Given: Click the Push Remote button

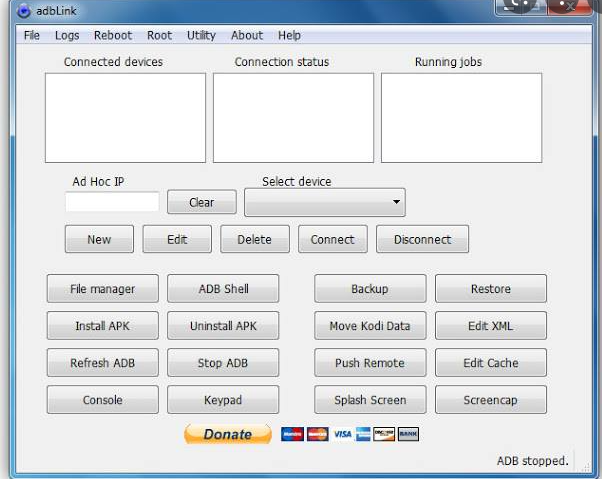Looking at the screenshot, I should (x=370, y=363).
